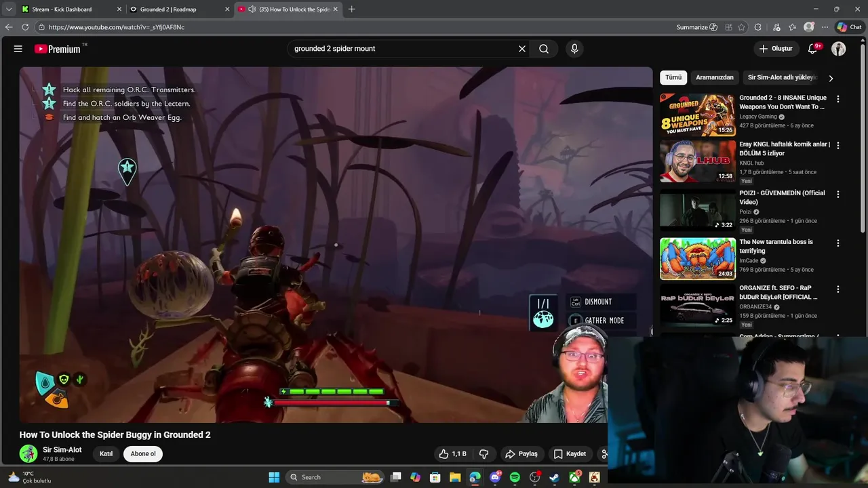868x488 pixels.
Task: Open options for Grounded 2 Unique Weapons video
Action: (838, 99)
